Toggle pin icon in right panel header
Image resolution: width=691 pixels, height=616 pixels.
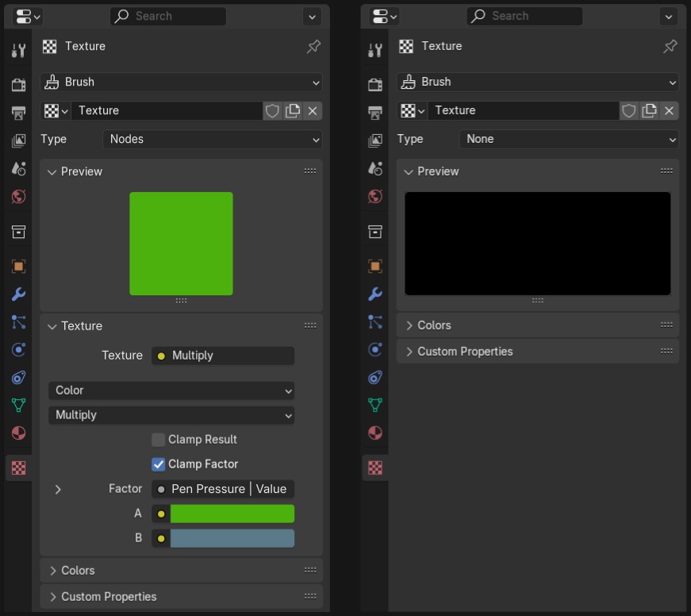pyautogui.click(x=670, y=46)
